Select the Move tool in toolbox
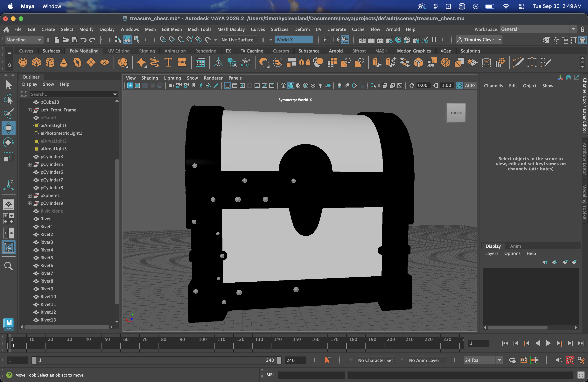The image size is (588, 382). click(8, 128)
